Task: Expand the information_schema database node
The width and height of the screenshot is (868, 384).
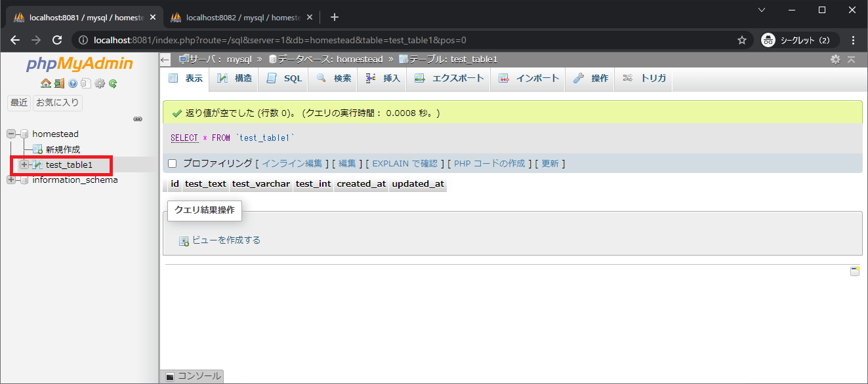Action: [x=11, y=180]
